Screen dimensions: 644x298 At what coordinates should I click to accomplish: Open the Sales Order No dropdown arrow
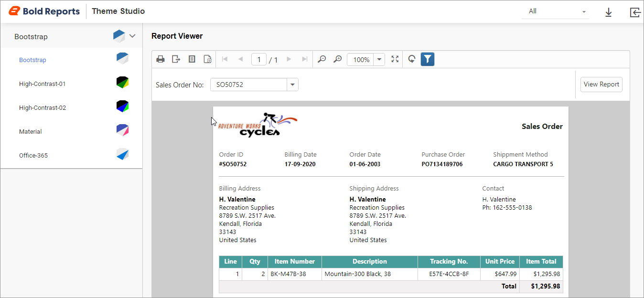pos(292,85)
